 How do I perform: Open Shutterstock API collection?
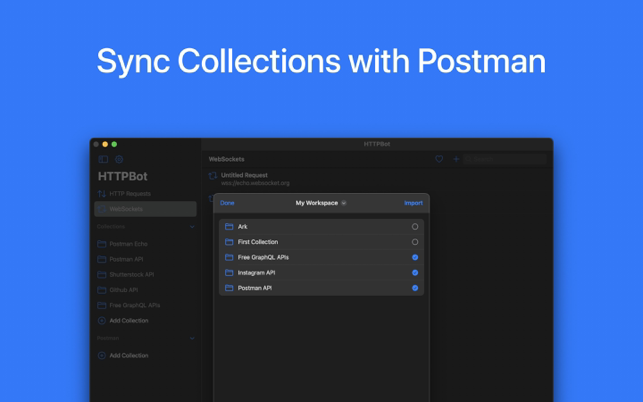pos(131,274)
